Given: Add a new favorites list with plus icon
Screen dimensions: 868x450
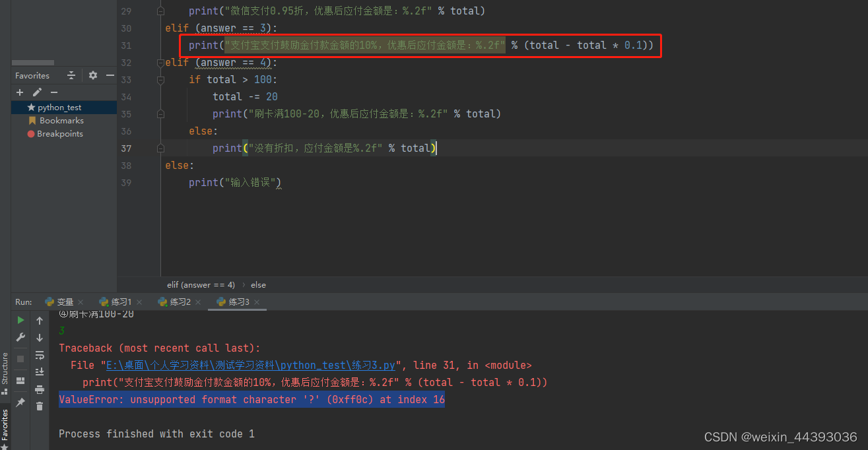Looking at the screenshot, I should point(20,92).
